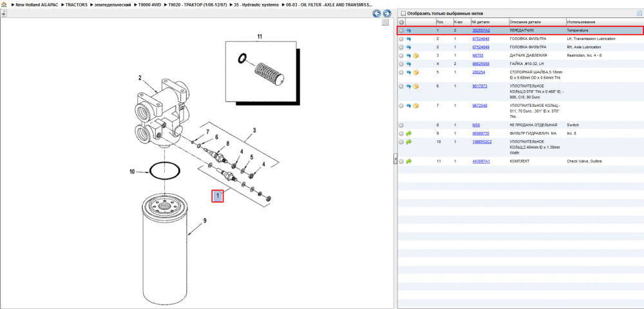
Task: Sort by the 'Описание детали' column header
Action: click(x=537, y=22)
